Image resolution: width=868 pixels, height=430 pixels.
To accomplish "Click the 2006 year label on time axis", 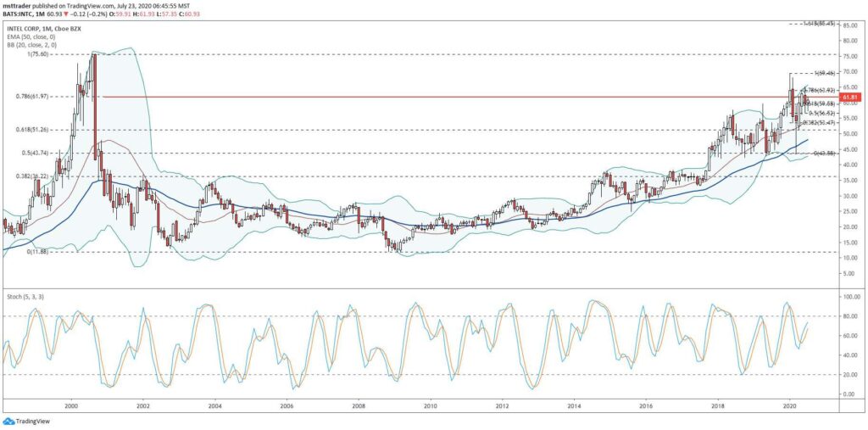I will click(287, 405).
